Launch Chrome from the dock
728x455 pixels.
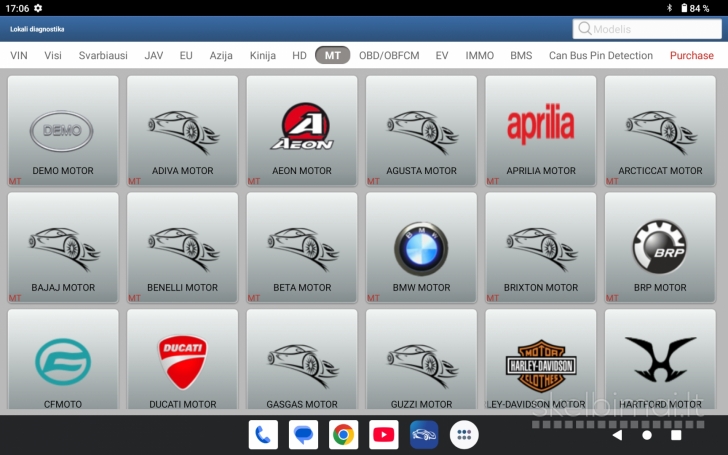click(343, 434)
